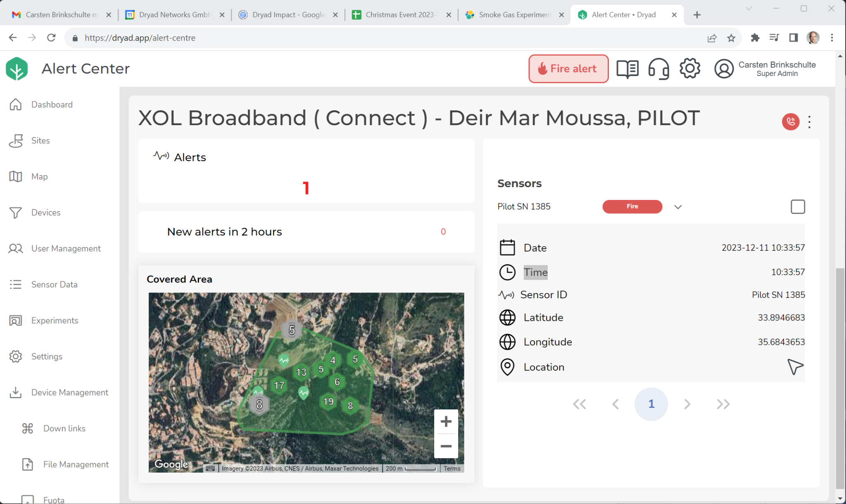846x504 pixels.
Task: Click the 17 sensor cluster on map
Action: point(279,385)
